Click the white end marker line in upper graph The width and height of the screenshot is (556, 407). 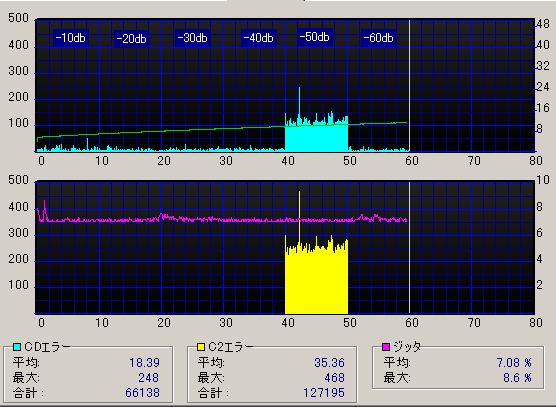click(x=410, y=86)
